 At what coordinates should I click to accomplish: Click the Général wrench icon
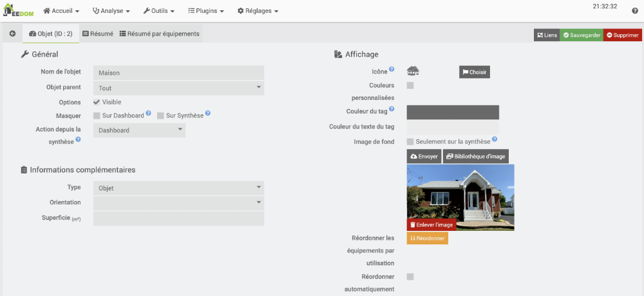pos(24,54)
